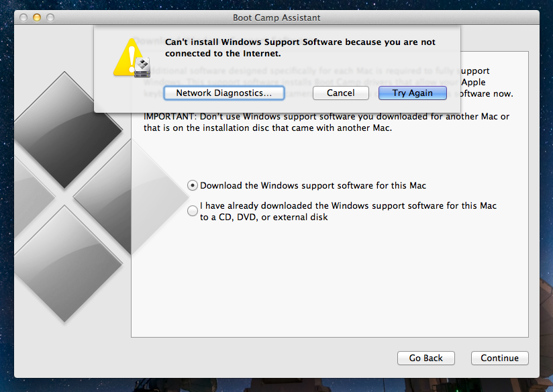Screen dimensions: 553x392
Task: Minimize the Boot Camp Assistant window
Action: point(37,17)
